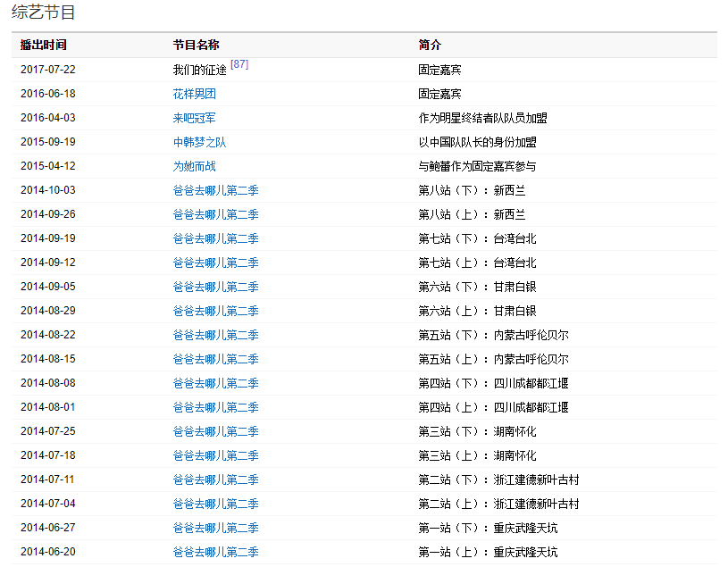Open 爸爸去哪儿第二季 link for 2014-10-03
The height and width of the screenshot is (567, 728).
[215, 190]
